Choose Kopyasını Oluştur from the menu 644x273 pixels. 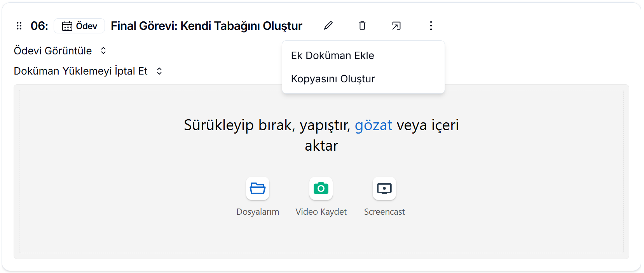333,79
